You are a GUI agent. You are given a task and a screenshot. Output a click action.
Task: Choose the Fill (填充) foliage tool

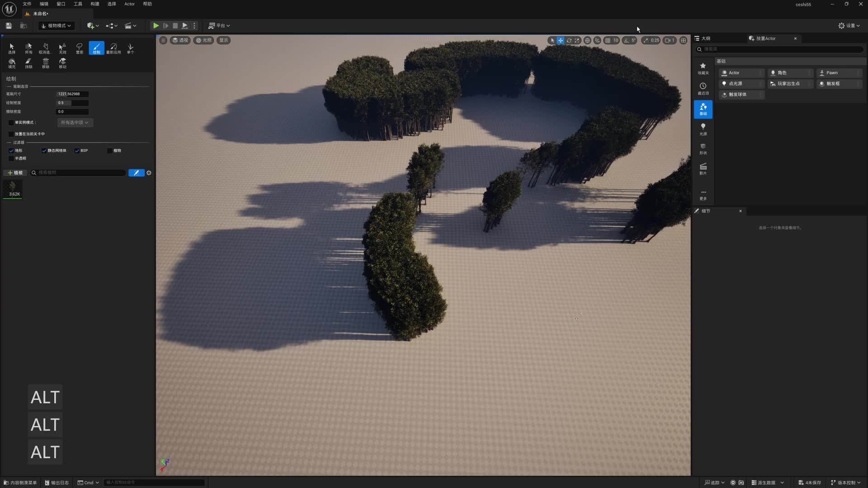tap(12, 63)
